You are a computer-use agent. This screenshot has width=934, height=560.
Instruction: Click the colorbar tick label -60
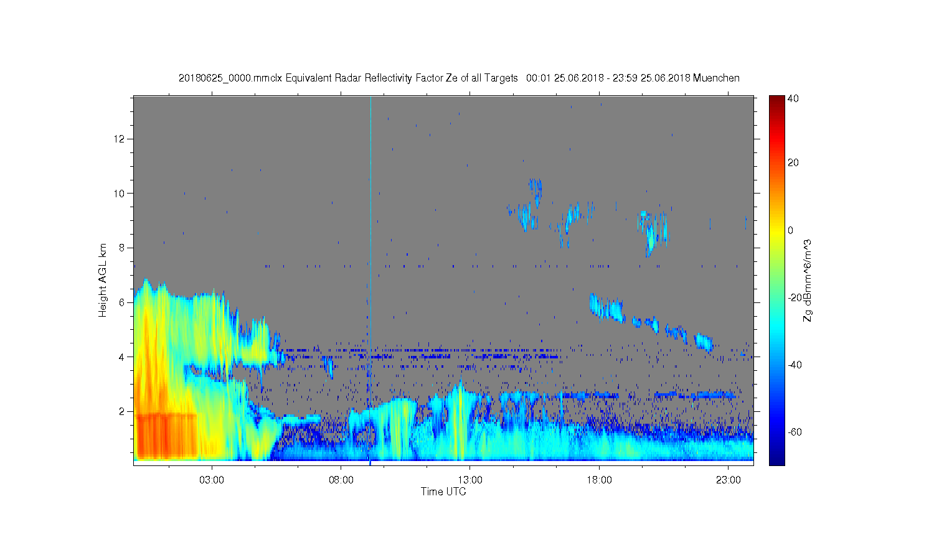pos(795,432)
